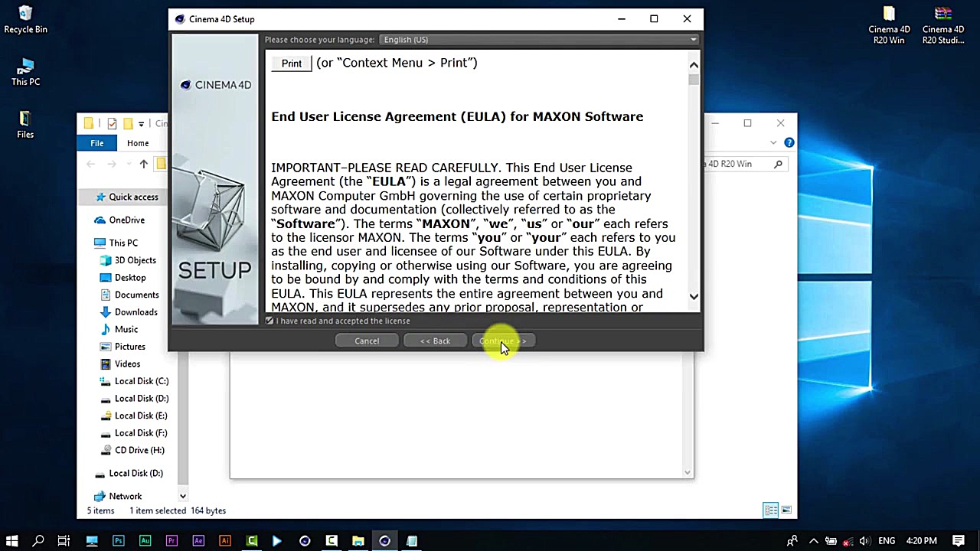Start Illustrator from the taskbar
Viewport: 980px width, 551px height.
225,541
